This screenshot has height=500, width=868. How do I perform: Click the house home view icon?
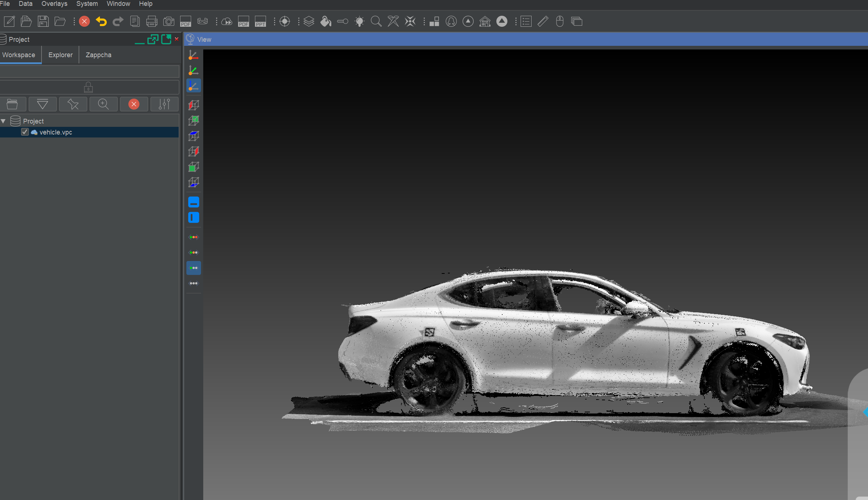485,22
